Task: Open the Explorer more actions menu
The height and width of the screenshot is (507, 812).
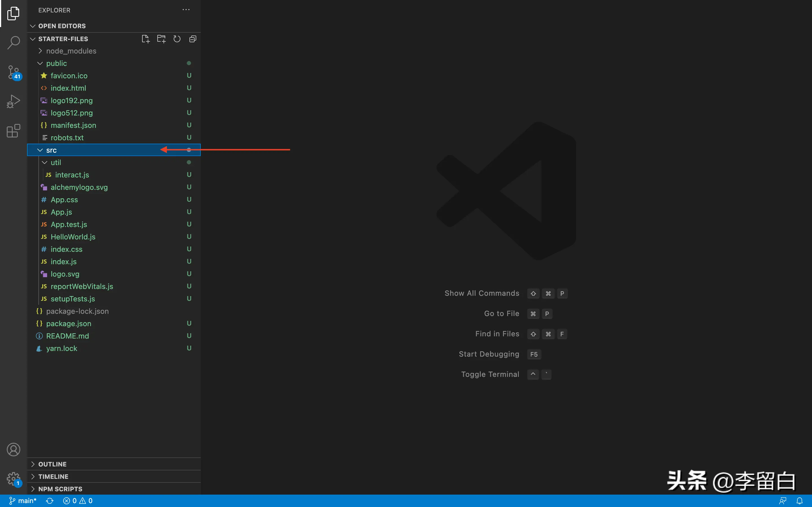Action: pyautogui.click(x=186, y=10)
